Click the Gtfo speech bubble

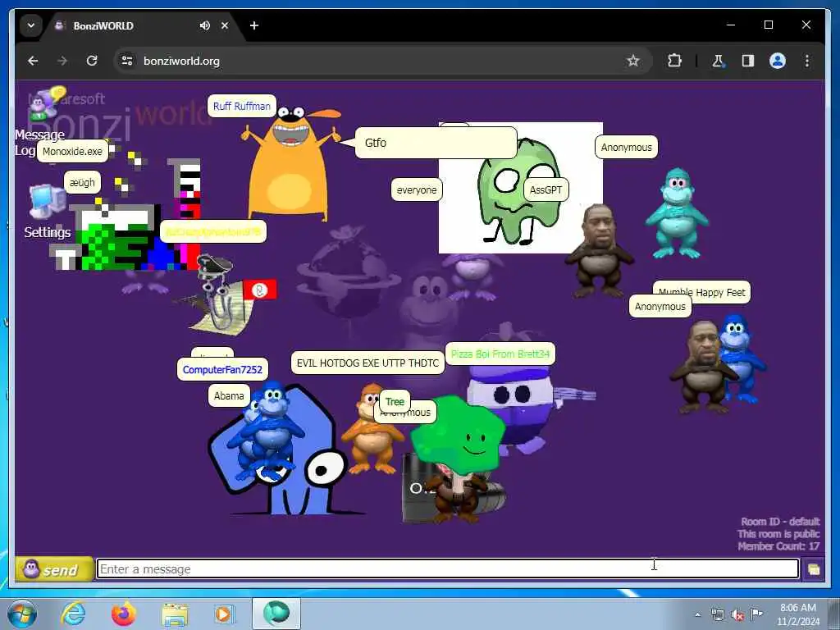coord(436,143)
